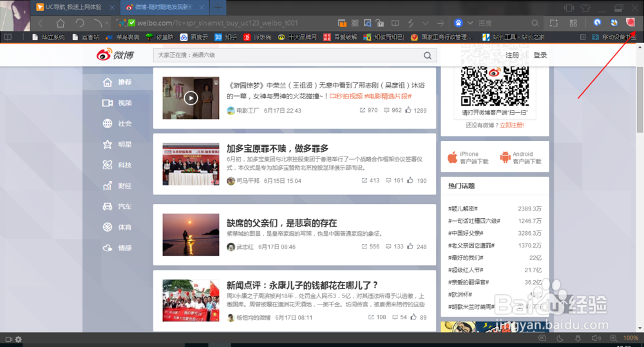The image size is (644, 347).
Task: Click the undo close-tab arrow in toolbar
Action: 97,23
